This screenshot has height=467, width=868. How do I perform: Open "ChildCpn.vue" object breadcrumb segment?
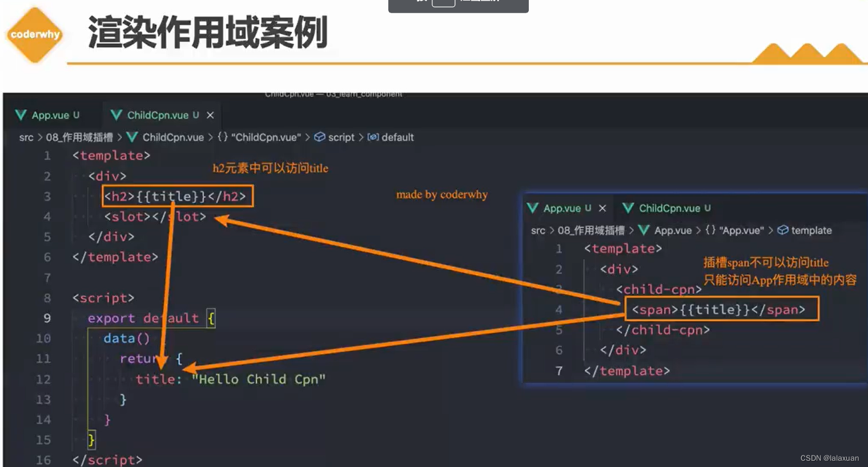pos(266,137)
